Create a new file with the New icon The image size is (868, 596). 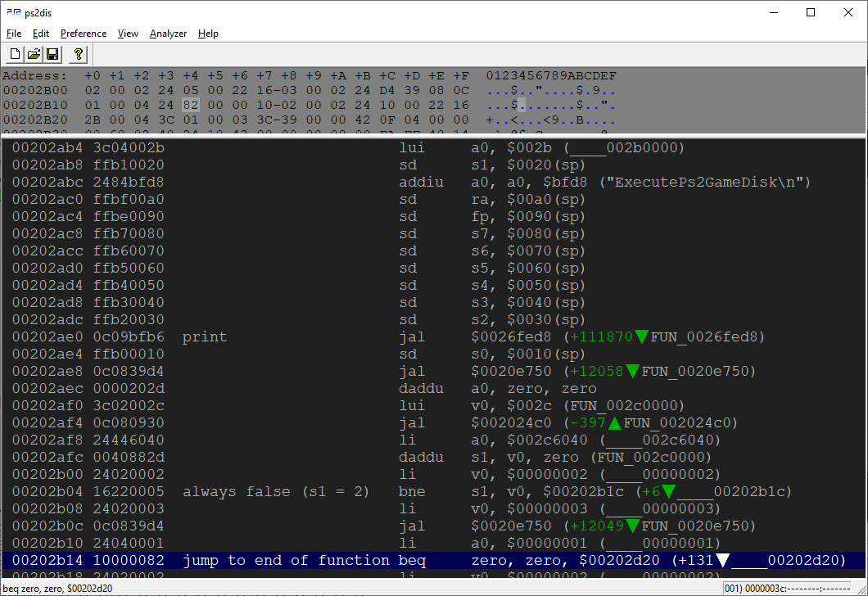14,53
